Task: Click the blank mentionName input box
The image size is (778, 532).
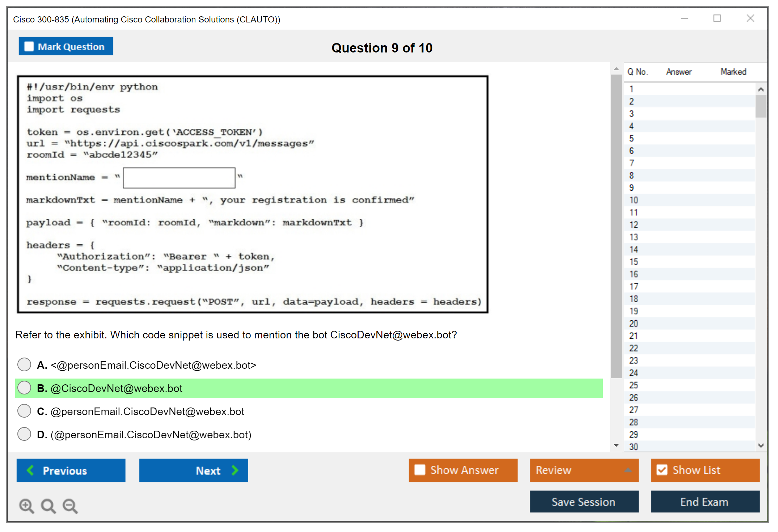Action: [179, 178]
